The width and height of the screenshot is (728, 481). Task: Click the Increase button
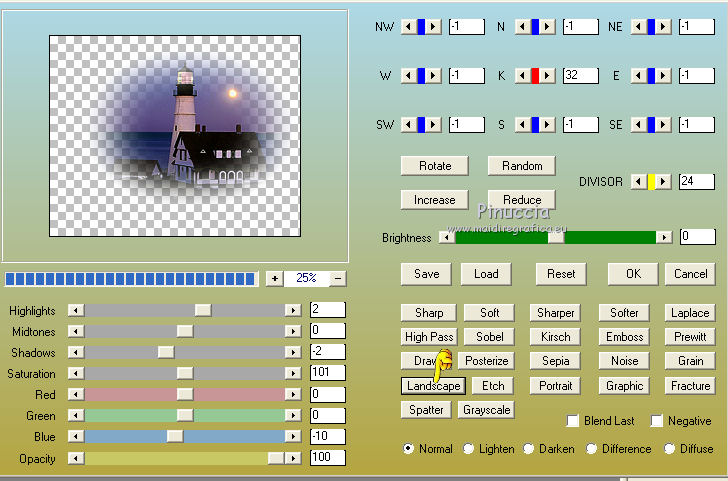(x=435, y=200)
